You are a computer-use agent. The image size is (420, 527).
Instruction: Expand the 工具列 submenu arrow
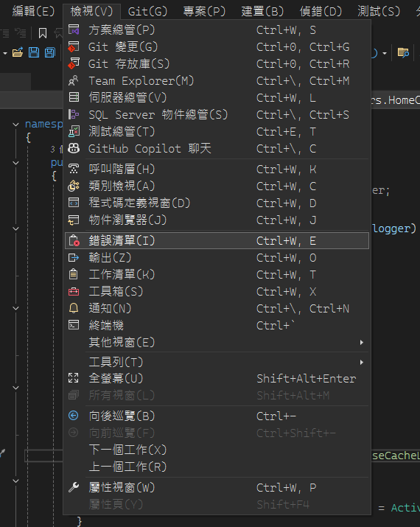tap(362, 362)
